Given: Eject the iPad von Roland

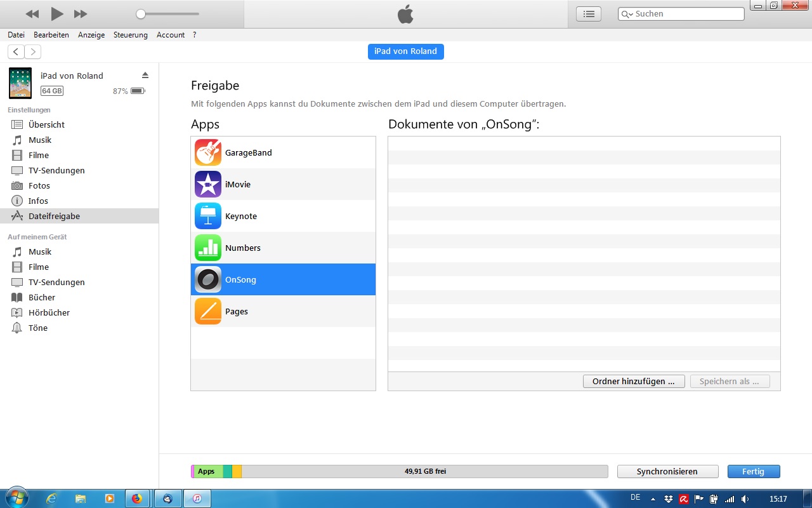Looking at the screenshot, I should pos(145,75).
